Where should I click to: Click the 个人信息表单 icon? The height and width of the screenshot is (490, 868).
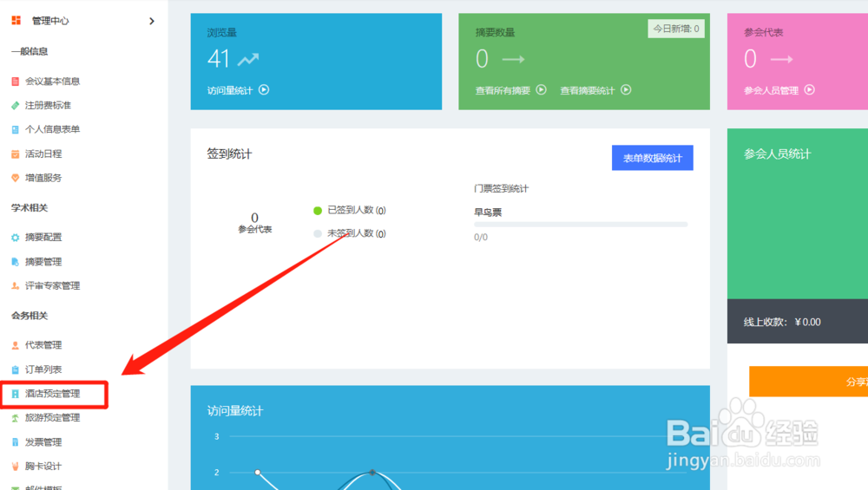15,129
